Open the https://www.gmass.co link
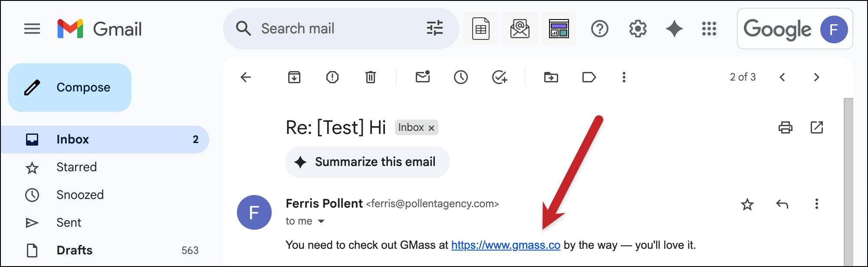Viewport: 868px width, 267px height. 506,245
